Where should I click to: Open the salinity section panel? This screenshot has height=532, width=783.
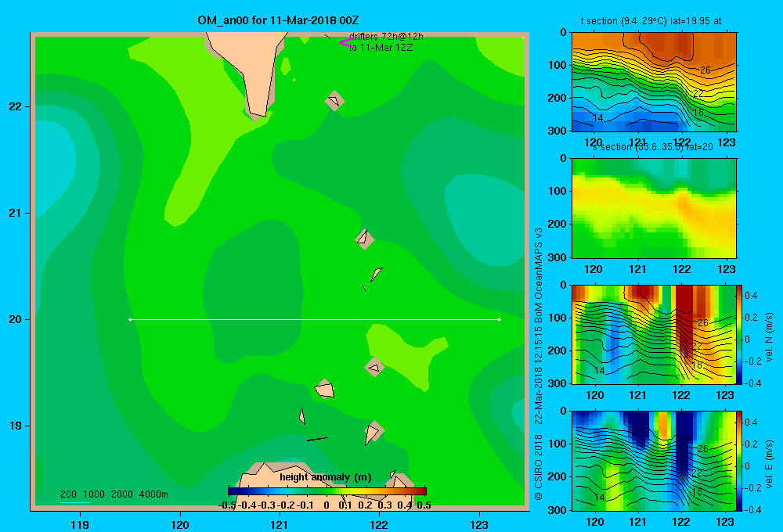654,208
